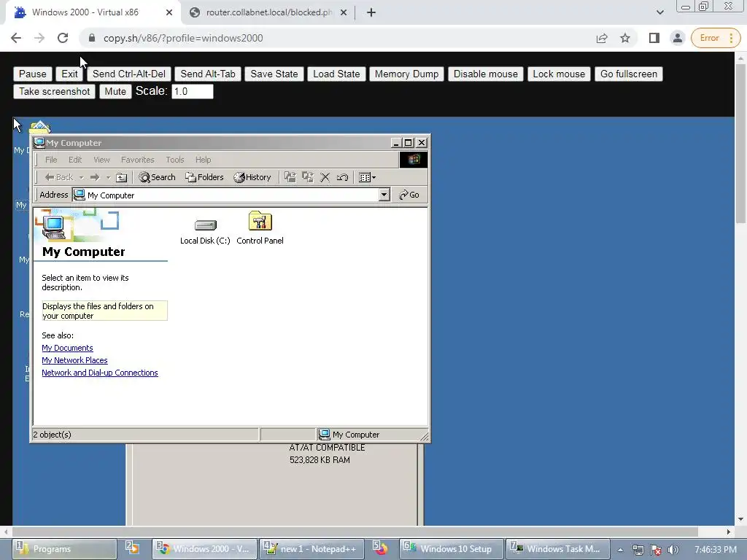
Task: Click the Undo toolbar icon
Action: (343, 177)
